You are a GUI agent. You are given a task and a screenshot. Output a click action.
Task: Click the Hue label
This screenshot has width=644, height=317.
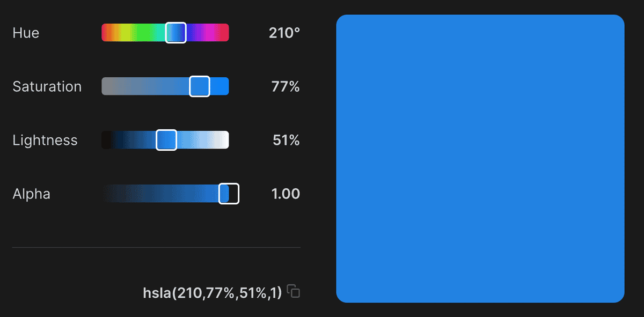pyautogui.click(x=25, y=33)
